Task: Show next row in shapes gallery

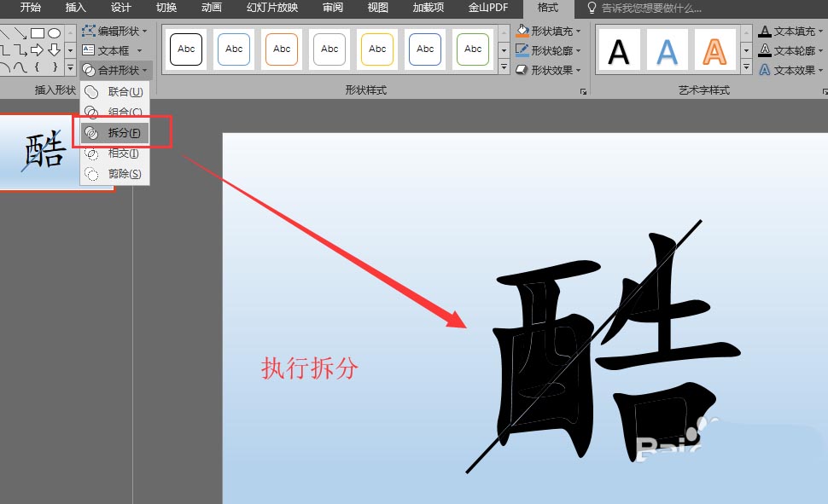Action: (70, 50)
